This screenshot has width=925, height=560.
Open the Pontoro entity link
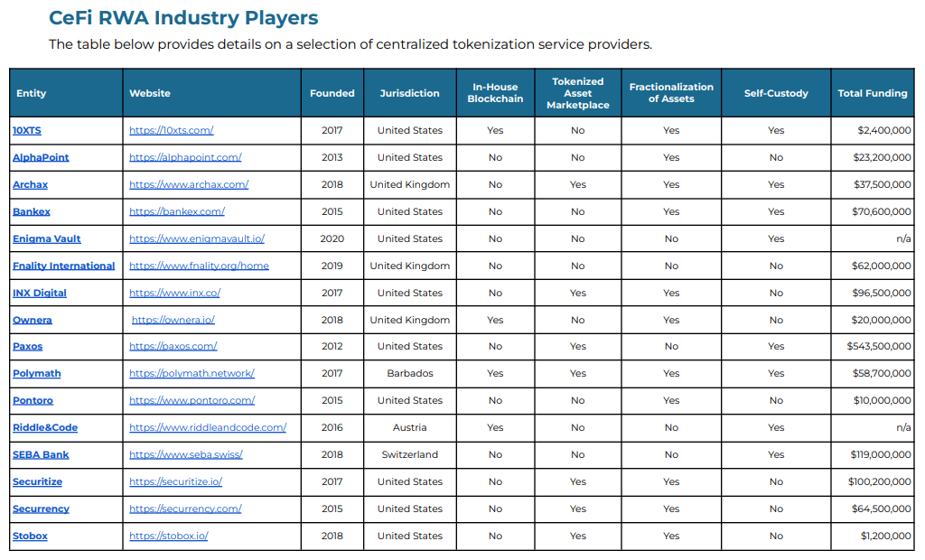coord(33,401)
